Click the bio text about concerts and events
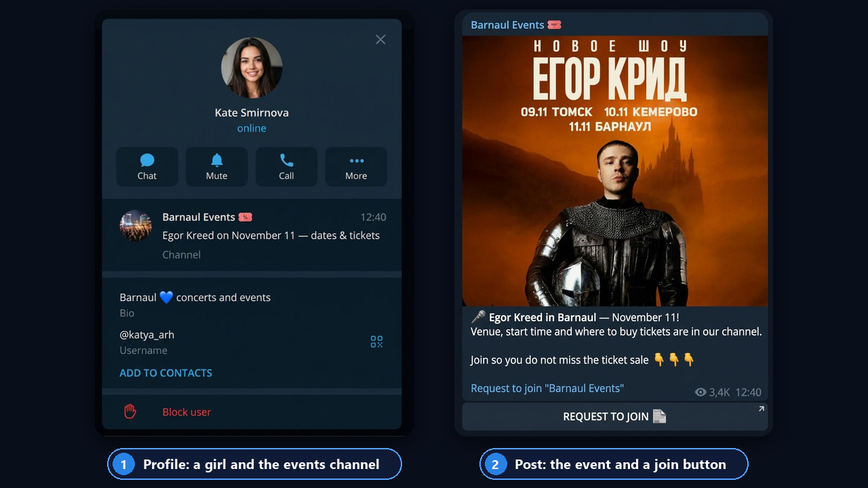 pyautogui.click(x=195, y=297)
